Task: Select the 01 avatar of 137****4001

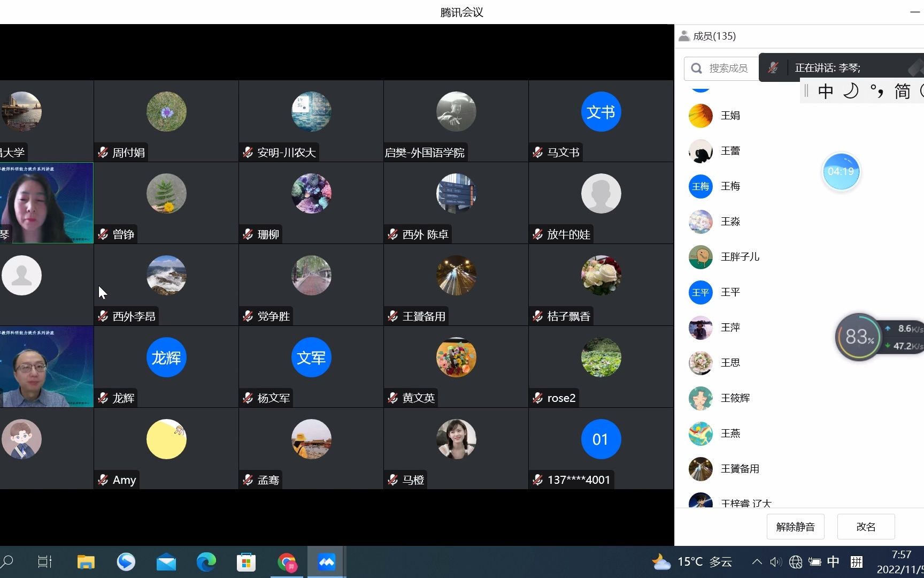Action: coord(601,439)
